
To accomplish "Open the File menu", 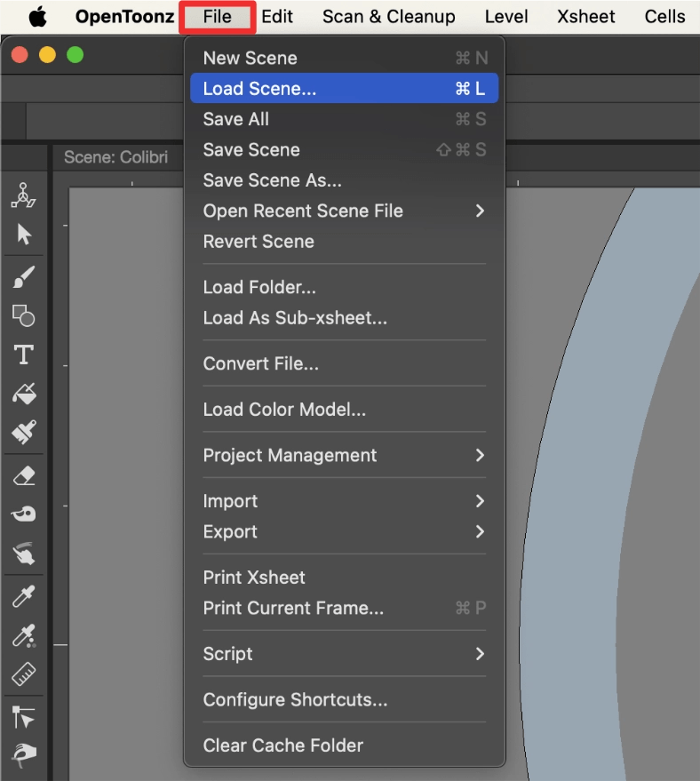I will [x=217, y=16].
